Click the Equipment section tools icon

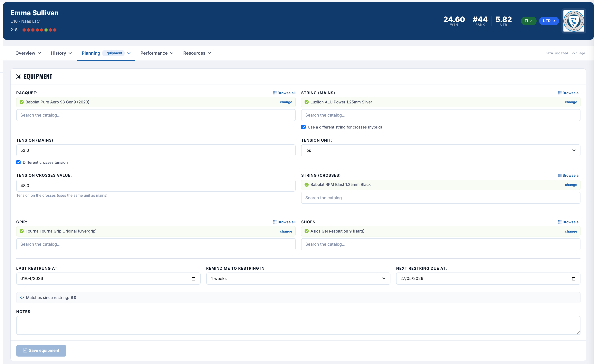click(19, 77)
